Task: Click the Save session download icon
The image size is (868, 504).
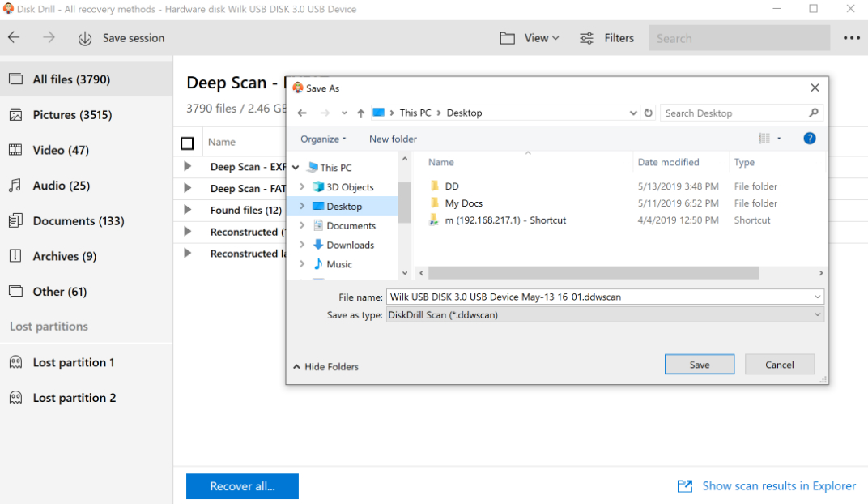Action: click(85, 38)
